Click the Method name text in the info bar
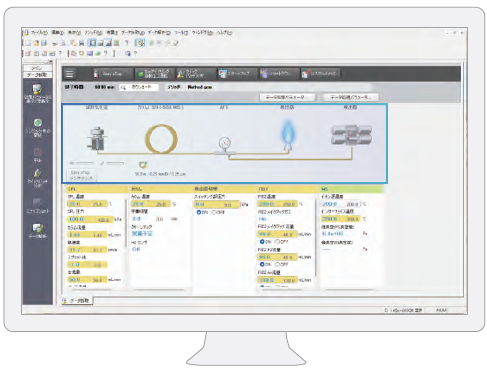The width and height of the screenshot is (487, 368). [200, 87]
